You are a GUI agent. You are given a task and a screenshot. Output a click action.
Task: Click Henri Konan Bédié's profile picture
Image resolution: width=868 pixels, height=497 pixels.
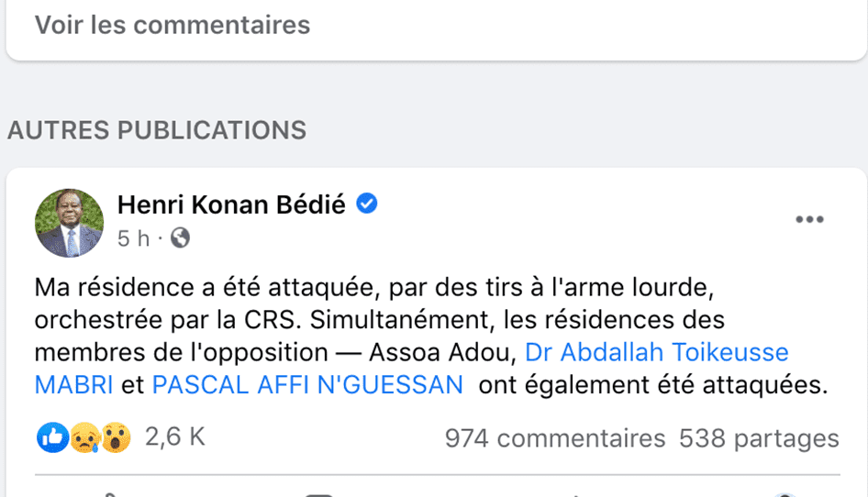point(69,223)
